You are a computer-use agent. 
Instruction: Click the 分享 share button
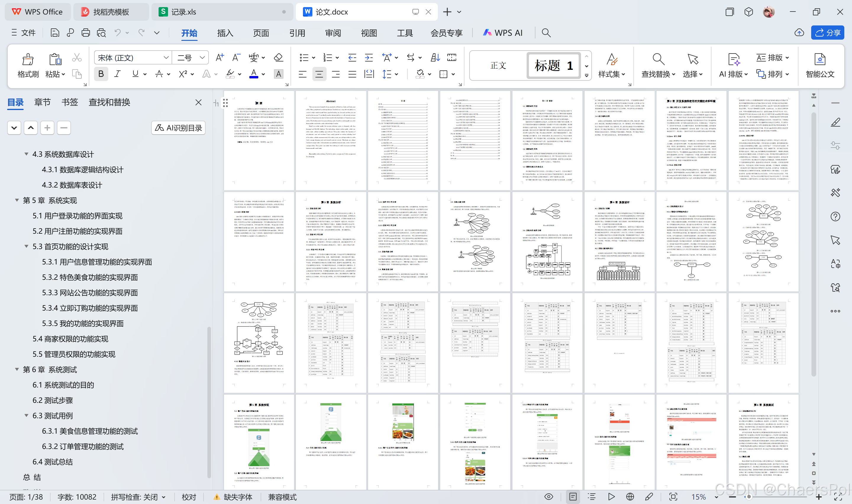(x=827, y=33)
